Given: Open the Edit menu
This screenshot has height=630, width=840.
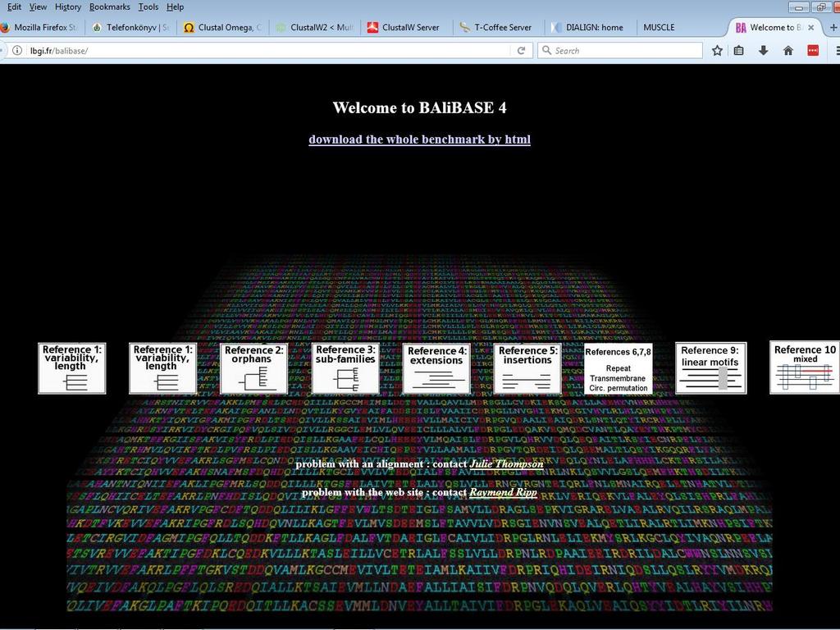Looking at the screenshot, I should 14,7.
